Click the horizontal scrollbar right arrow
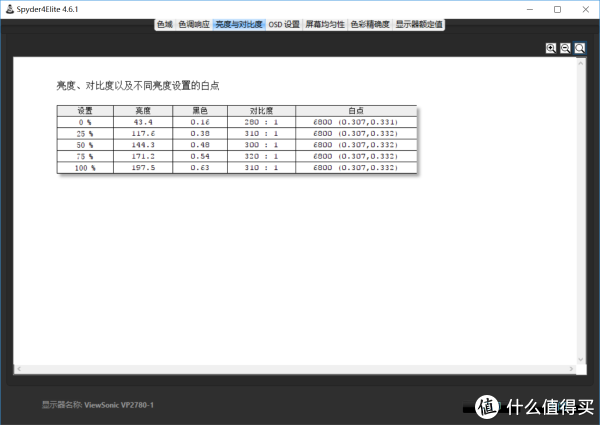The image size is (600, 425). [571, 369]
